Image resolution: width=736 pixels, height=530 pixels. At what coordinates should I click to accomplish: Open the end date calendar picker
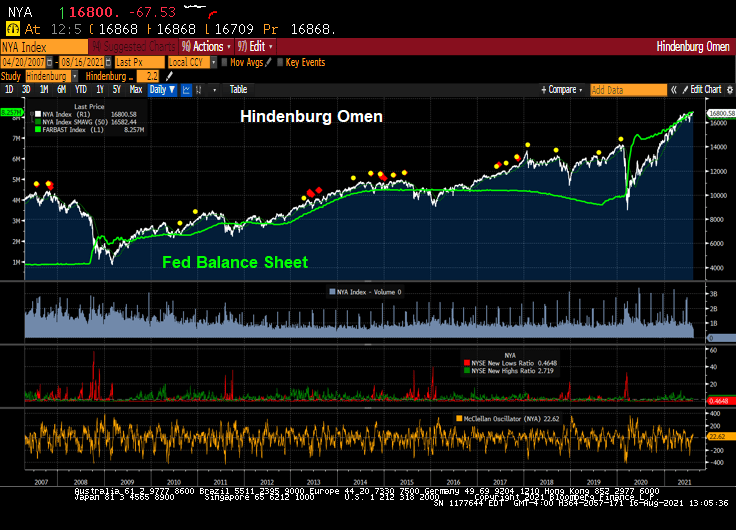coord(107,62)
